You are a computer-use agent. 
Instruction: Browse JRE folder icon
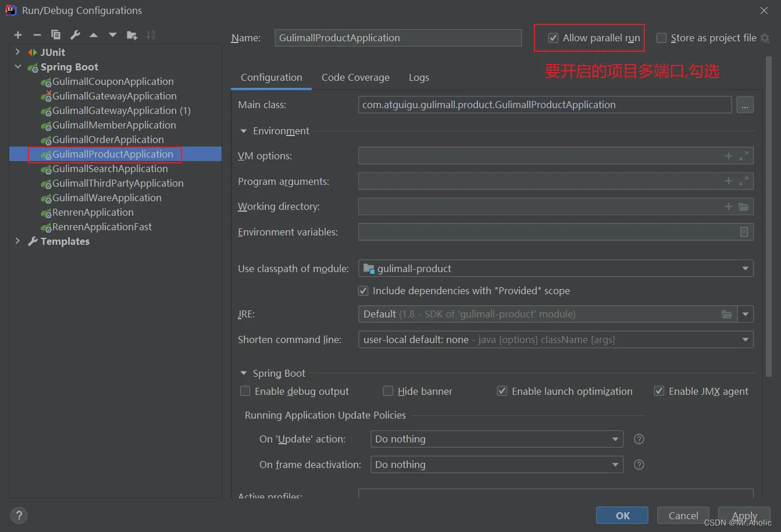pos(727,314)
